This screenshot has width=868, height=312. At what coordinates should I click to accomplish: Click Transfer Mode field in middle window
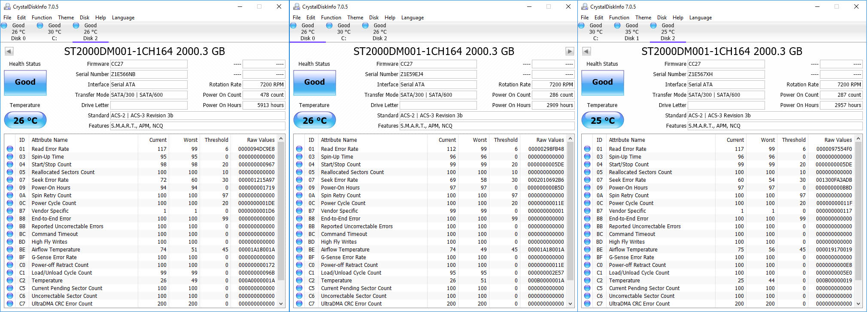(x=438, y=95)
